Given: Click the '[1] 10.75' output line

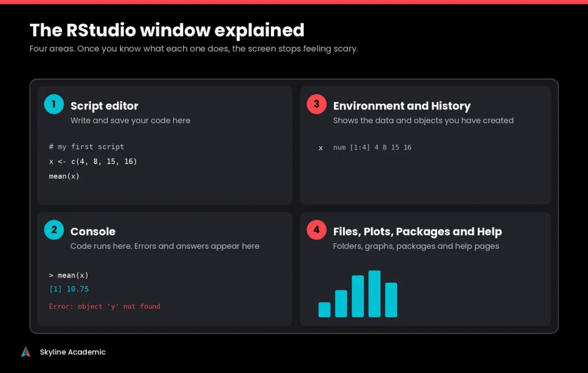Looking at the screenshot, I should 69,289.
